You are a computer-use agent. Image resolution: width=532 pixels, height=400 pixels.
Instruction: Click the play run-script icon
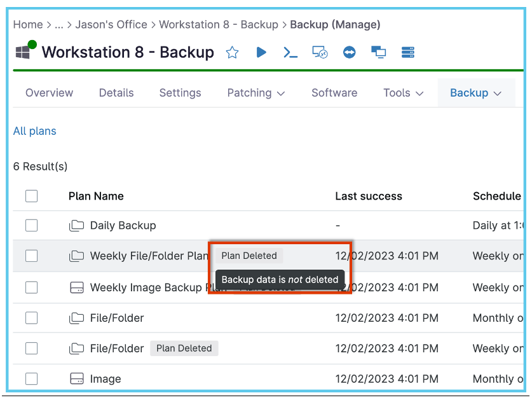tap(261, 52)
